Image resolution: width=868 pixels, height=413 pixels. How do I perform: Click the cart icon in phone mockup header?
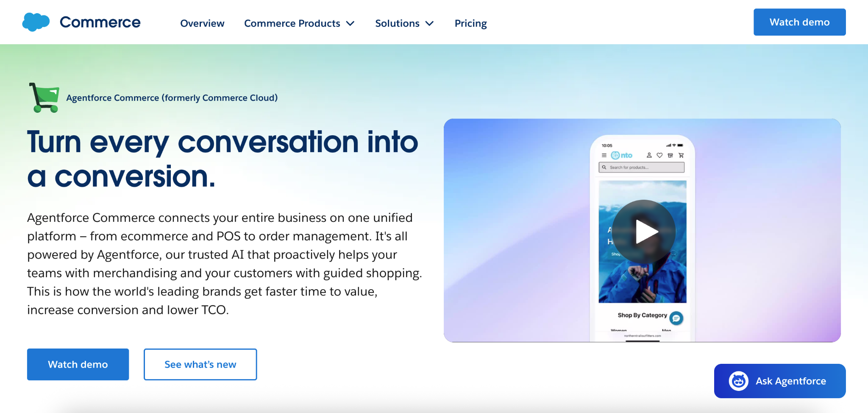pos(681,155)
